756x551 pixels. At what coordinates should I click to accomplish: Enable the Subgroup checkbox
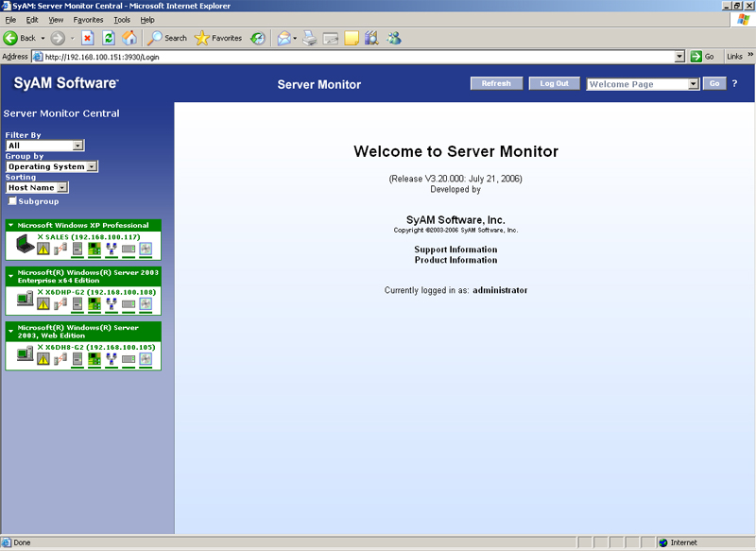pyautogui.click(x=12, y=201)
